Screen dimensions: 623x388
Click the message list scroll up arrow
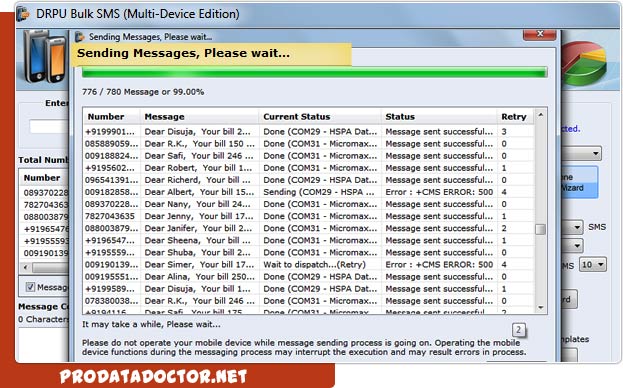(540, 115)
